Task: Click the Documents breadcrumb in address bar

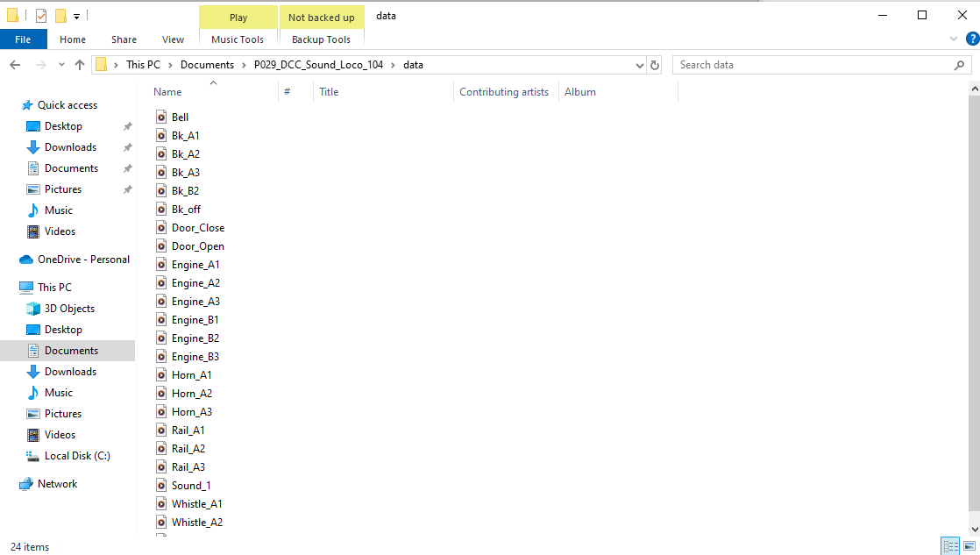Action: [208, 65]
